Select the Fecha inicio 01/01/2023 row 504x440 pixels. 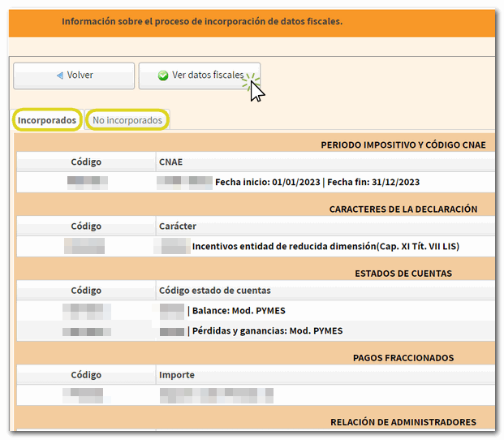tap(317, 183)
